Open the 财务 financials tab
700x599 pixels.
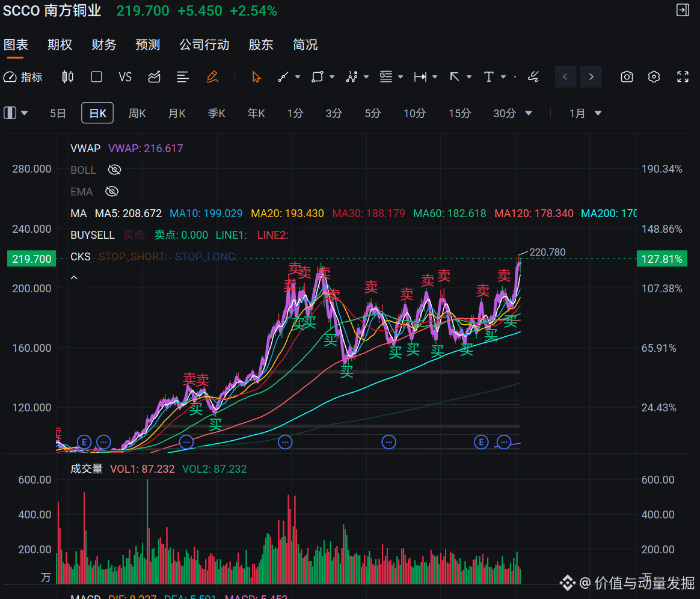(104, 45)
